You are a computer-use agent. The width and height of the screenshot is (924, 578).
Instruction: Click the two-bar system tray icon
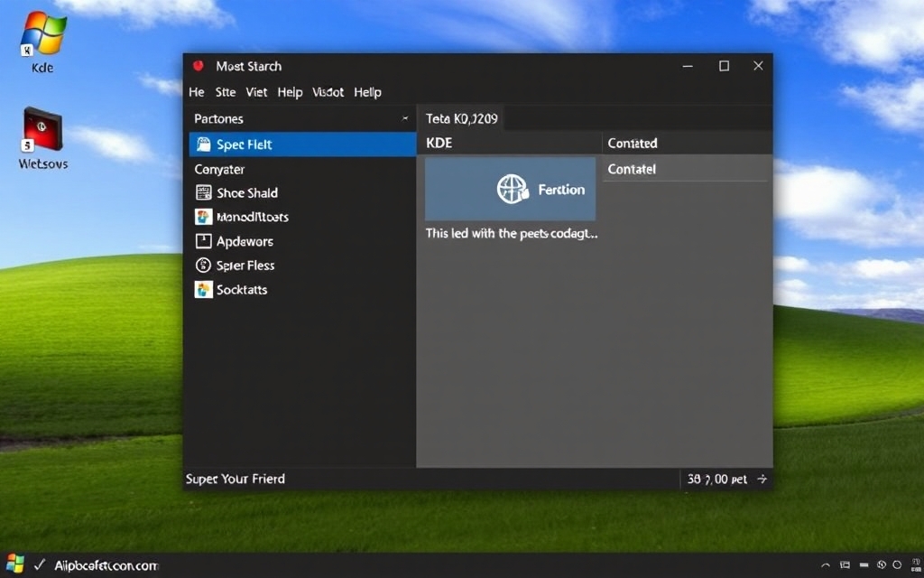864,565
